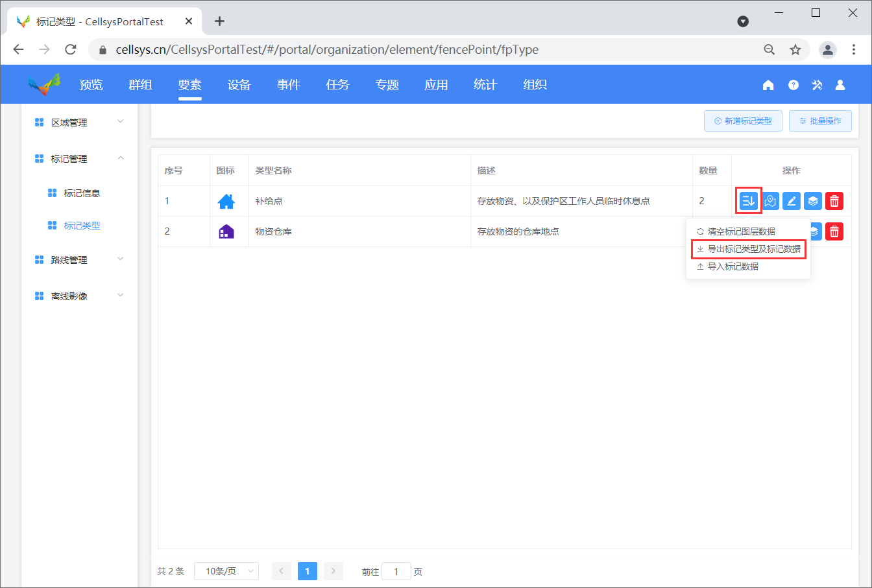Close the 标记类型 browser tab

(x=189, y=21)
